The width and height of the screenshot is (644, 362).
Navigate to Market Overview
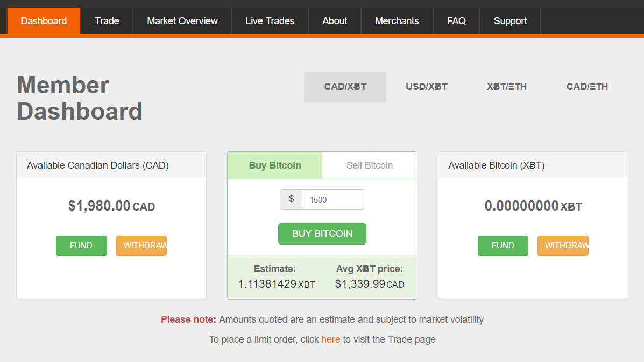pos(182,20)
